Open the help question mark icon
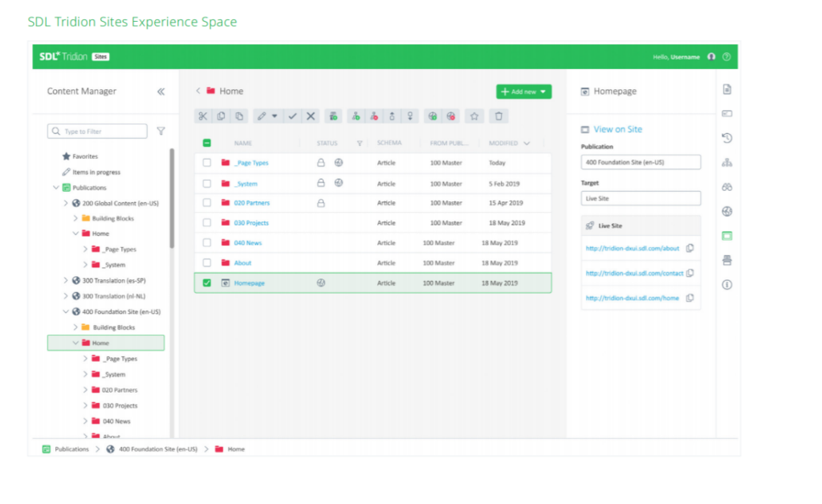This screenshot has height=504, width=822. coord(726,57)
